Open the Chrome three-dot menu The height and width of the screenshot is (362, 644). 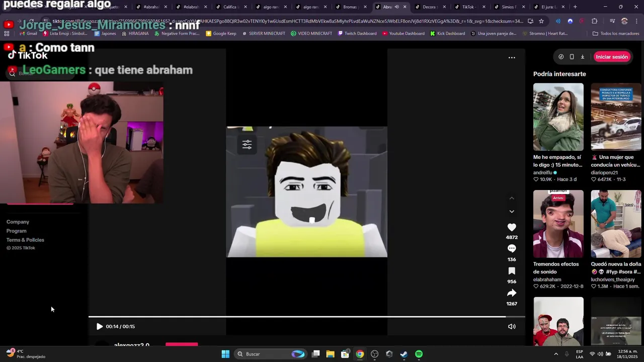click(x=636, y=21)
